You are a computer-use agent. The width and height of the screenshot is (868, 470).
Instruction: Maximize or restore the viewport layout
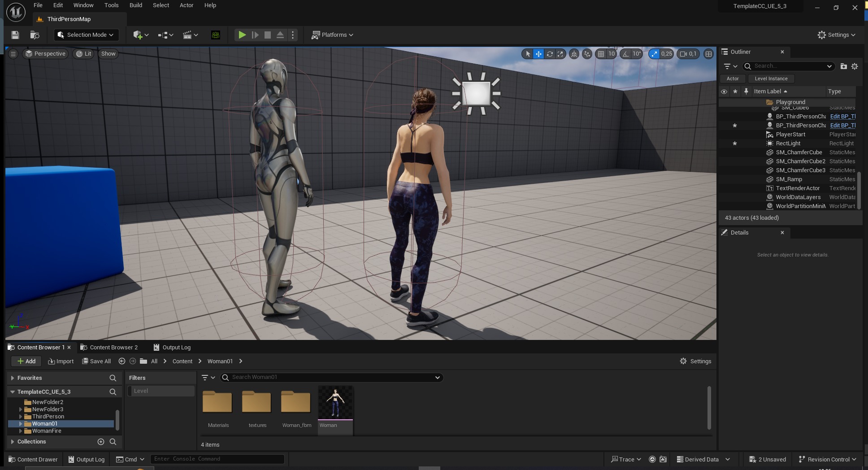pyautogui.click(x=708, y=54)
